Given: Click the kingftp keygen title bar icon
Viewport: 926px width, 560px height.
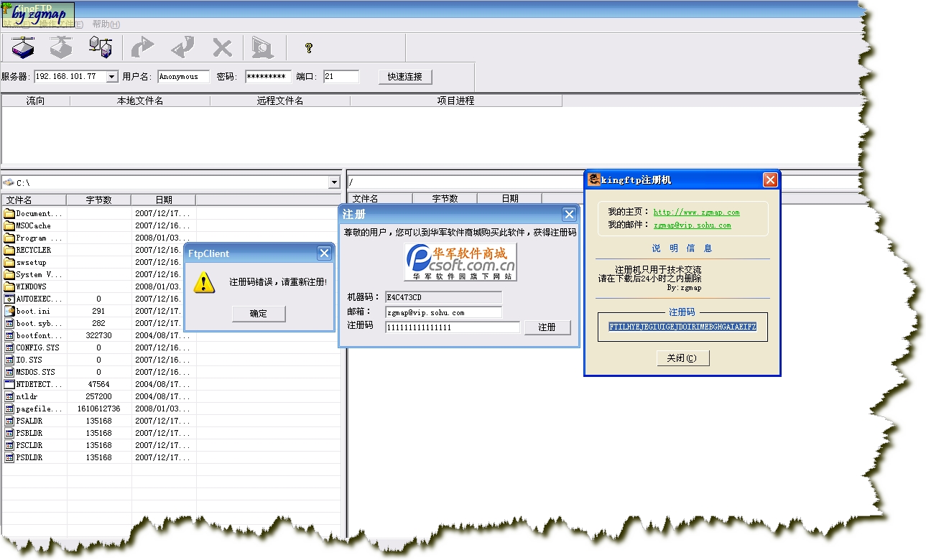Looking at the screenshot, I should 593,179.
